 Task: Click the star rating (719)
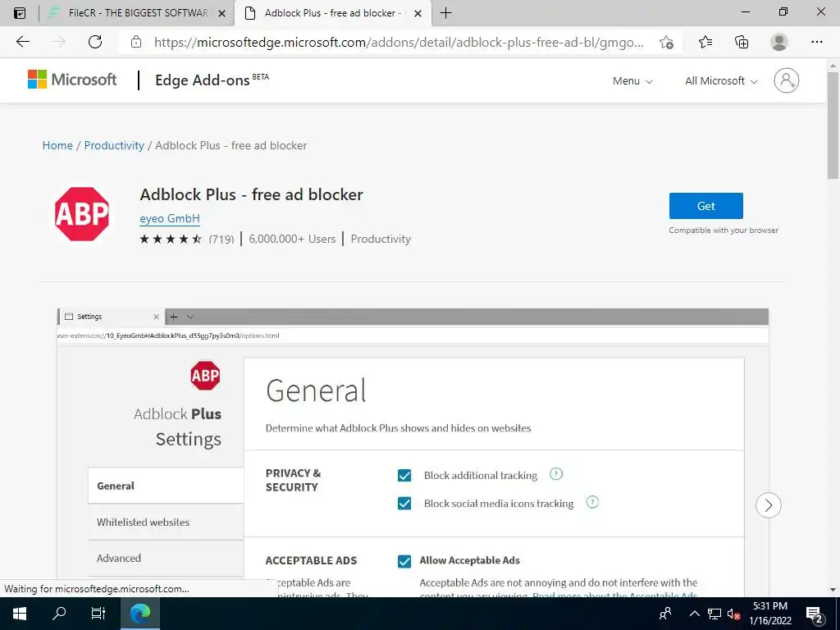(186, 239)
